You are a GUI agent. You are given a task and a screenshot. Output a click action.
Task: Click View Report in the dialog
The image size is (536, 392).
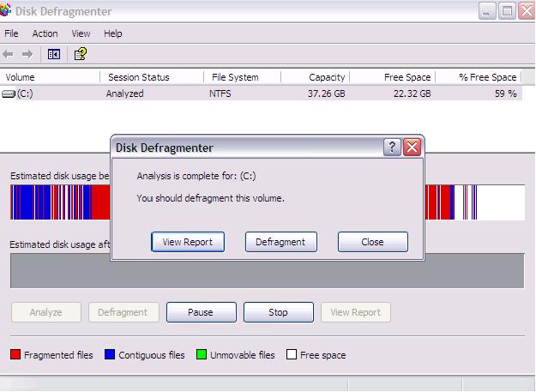point(188,242)
